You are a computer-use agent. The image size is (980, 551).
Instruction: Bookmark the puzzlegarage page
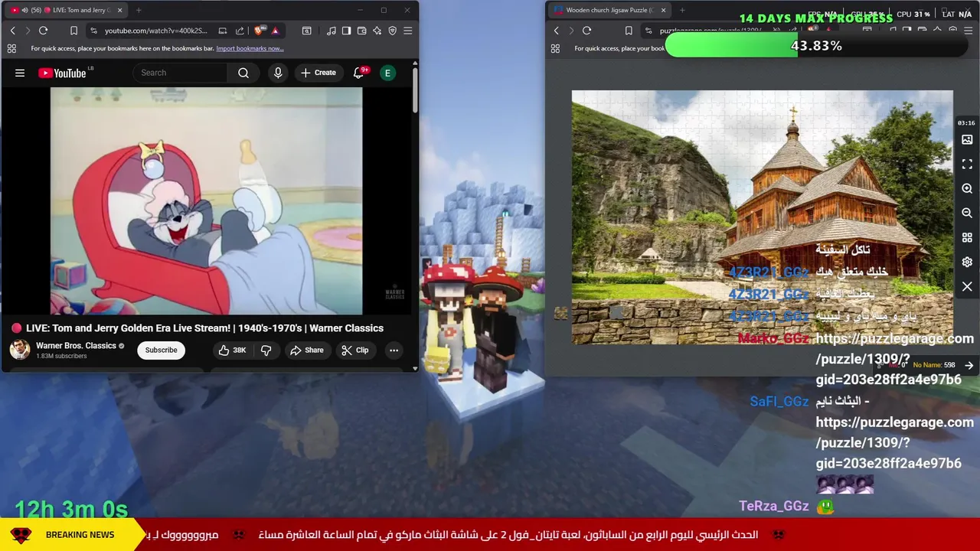(629, 31)
